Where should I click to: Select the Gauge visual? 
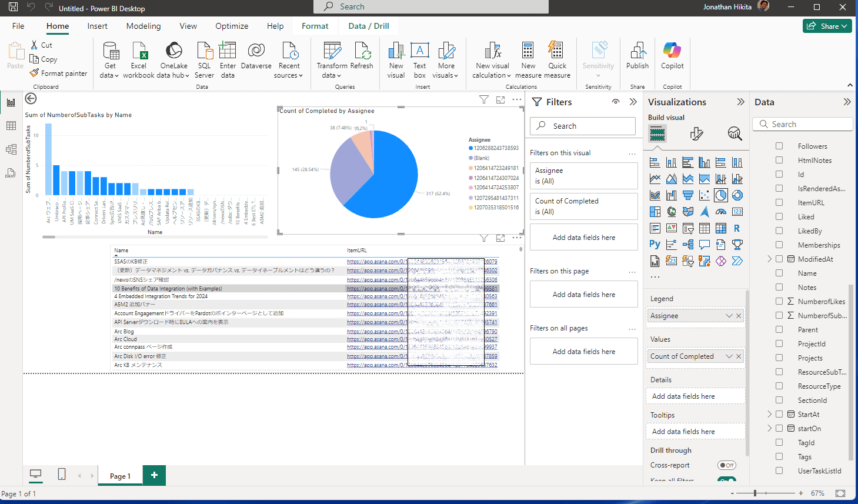coord(721,211)
